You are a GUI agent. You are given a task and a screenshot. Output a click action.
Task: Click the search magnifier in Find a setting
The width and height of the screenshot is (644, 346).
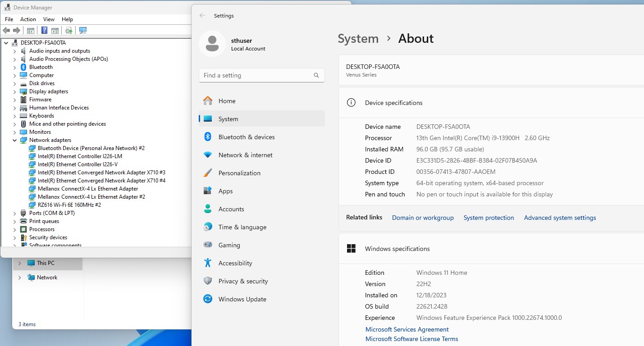[x=316, y=75]
